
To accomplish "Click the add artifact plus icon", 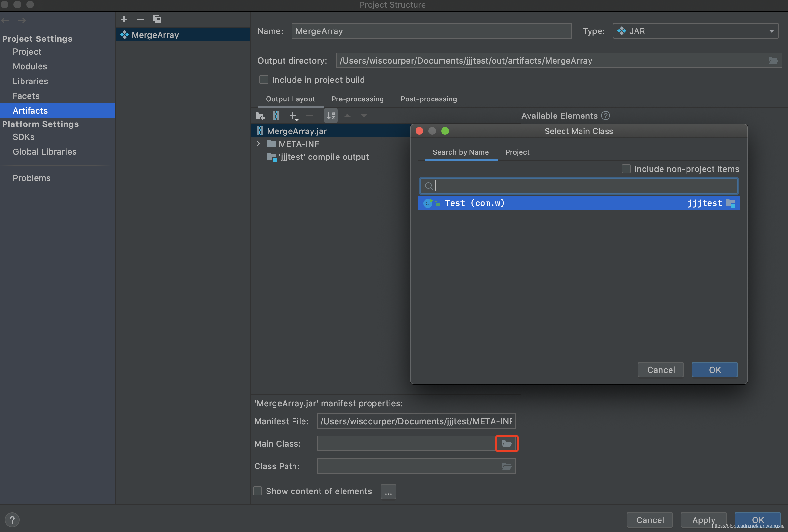I will click(124, 19).
